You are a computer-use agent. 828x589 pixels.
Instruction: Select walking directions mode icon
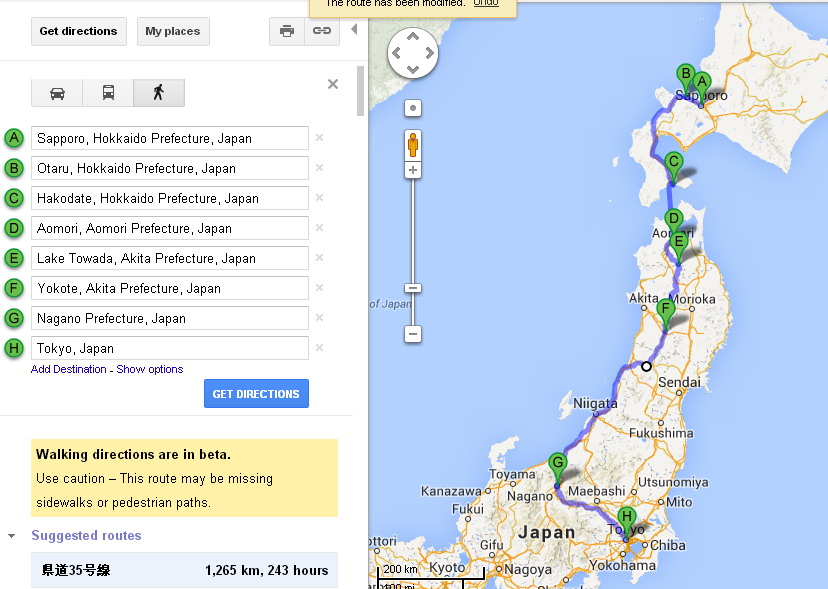158,93
